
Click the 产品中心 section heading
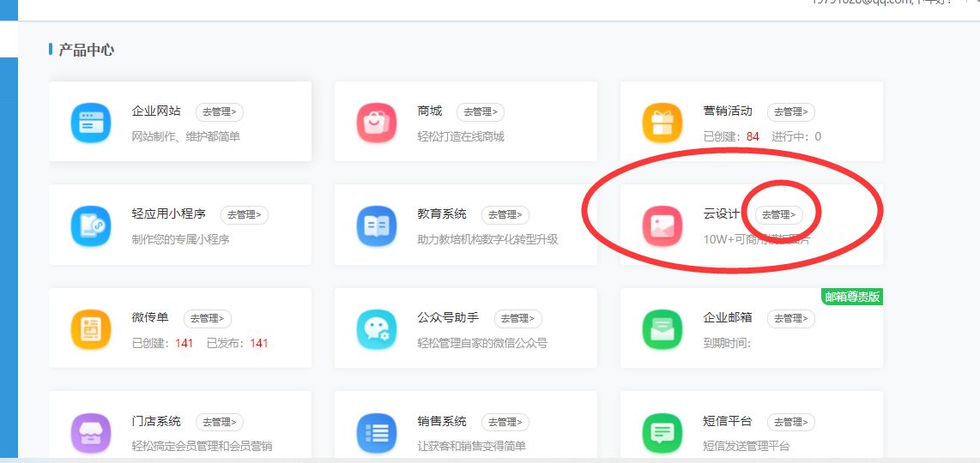pos(87,50)
